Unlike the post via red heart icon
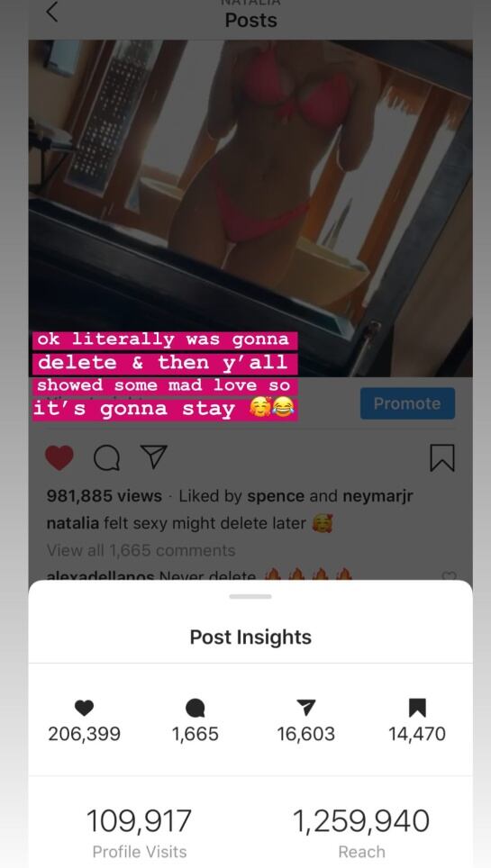The width and height of the screenshot is (491, 868). 59,458
